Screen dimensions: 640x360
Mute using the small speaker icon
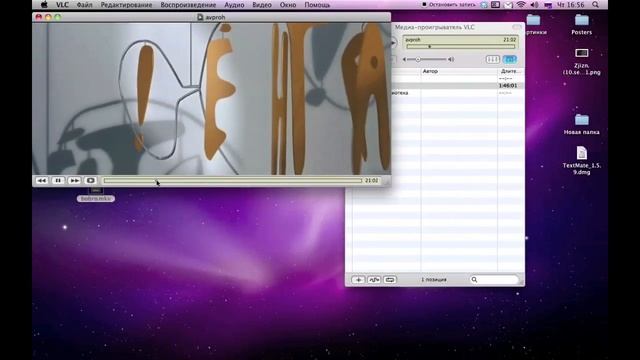coord(404,60)
